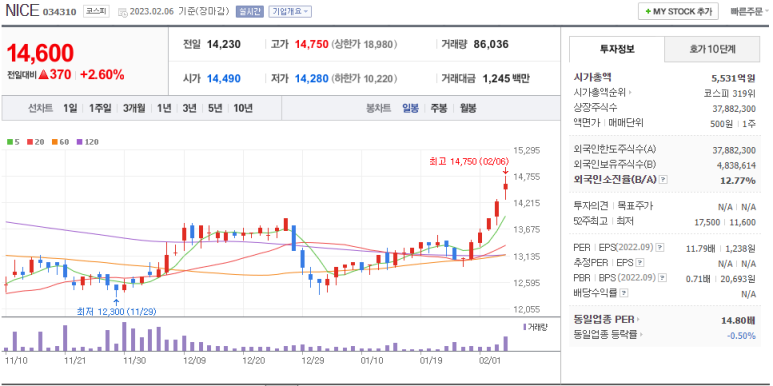Click the question icon beside 추정PER EPS
773x386 pixels.
(x=640, y=263)
